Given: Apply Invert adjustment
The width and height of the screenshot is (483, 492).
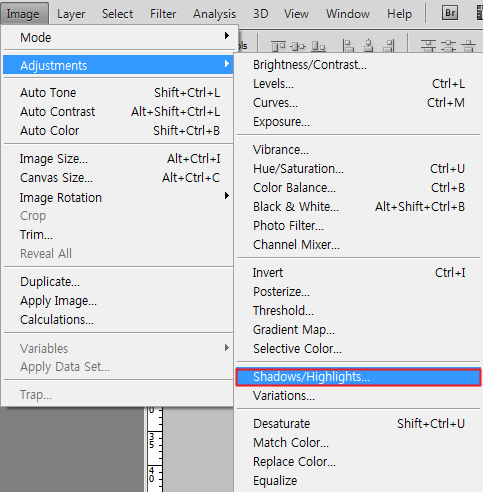Looking at the screenshot, I should point(358,273).
